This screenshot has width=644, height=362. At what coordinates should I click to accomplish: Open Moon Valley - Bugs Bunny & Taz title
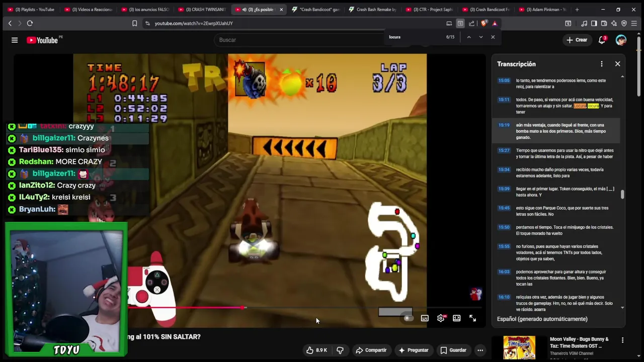coord(579,342)
